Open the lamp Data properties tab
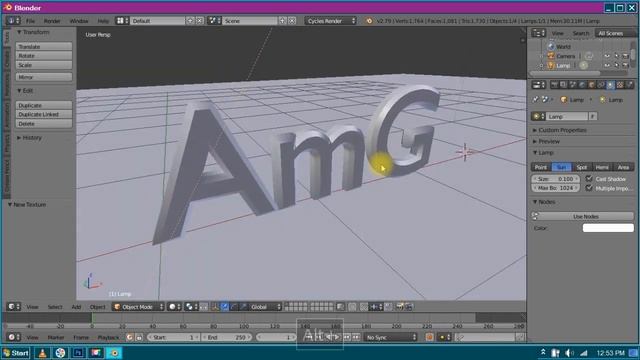This screenshot has height=360, width=640. [x=610, y=85]
